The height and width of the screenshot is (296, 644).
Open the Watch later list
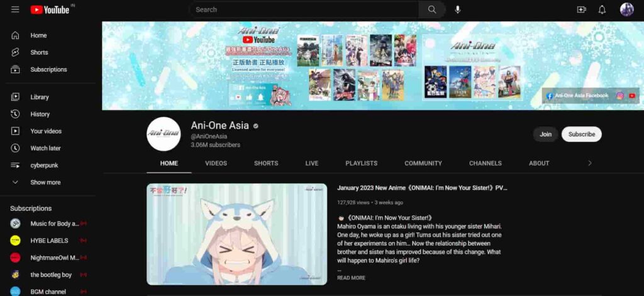(x=45, y=148)
